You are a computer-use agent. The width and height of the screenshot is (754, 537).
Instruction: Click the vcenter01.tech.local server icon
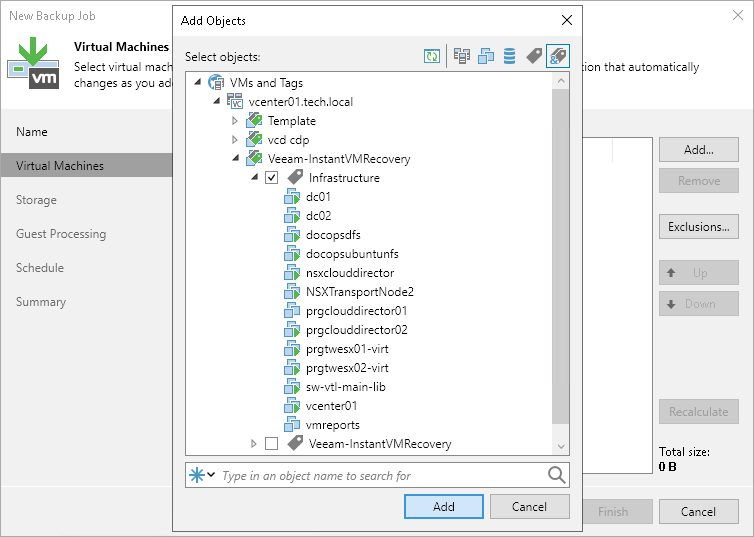click(x=235, y=101)
